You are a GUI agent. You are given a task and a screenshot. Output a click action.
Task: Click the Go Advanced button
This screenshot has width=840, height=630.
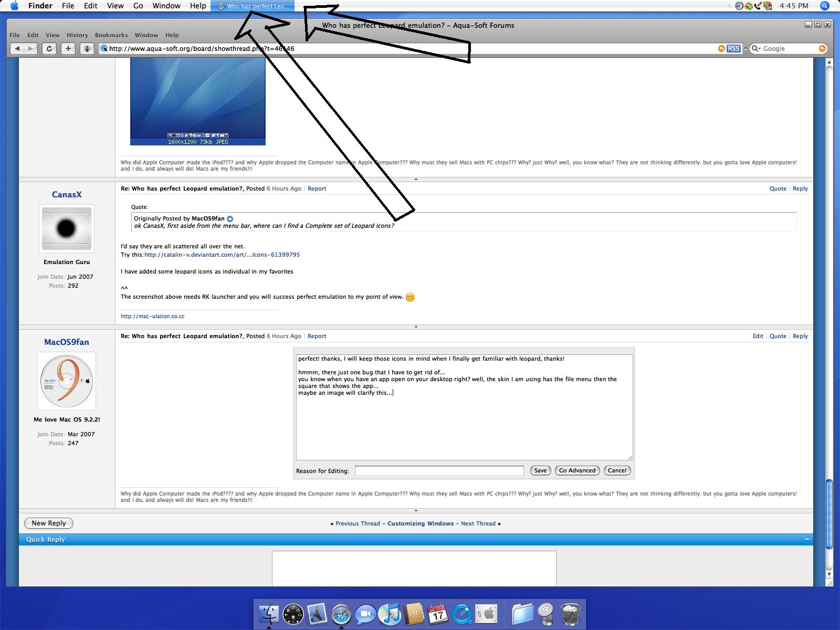577,470
